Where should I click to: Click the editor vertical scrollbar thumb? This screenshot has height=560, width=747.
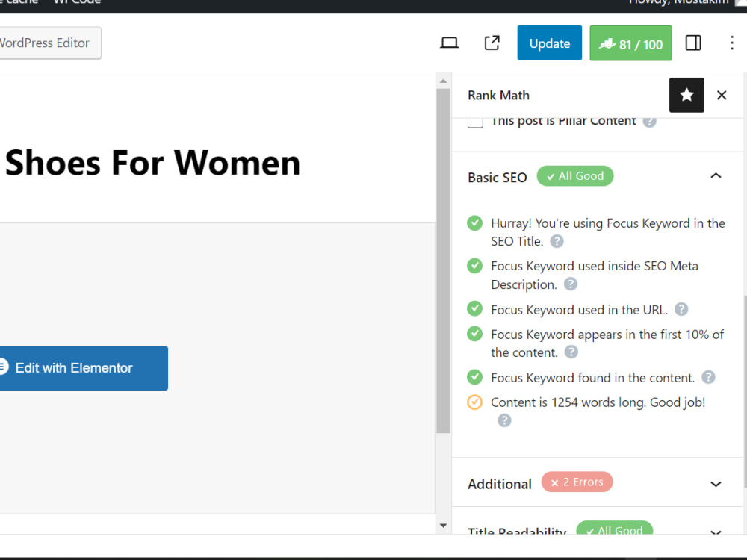click(444, 261)
